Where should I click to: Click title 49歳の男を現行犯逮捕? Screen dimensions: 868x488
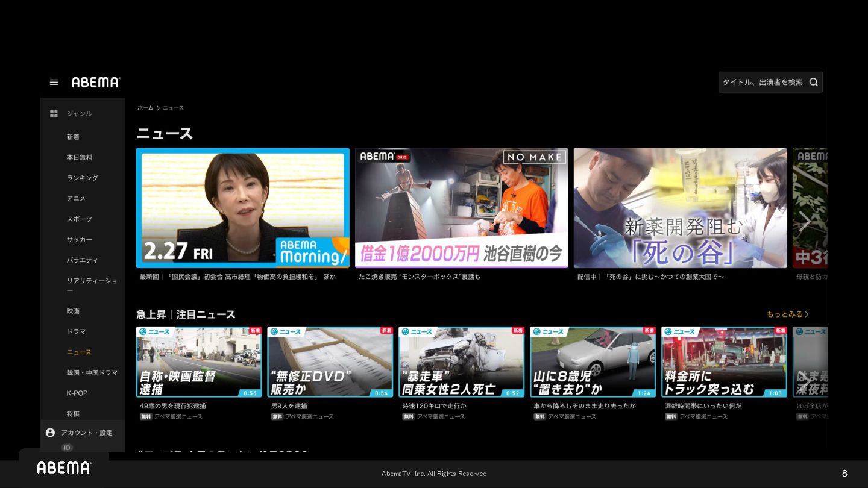(x=173, y=406)
